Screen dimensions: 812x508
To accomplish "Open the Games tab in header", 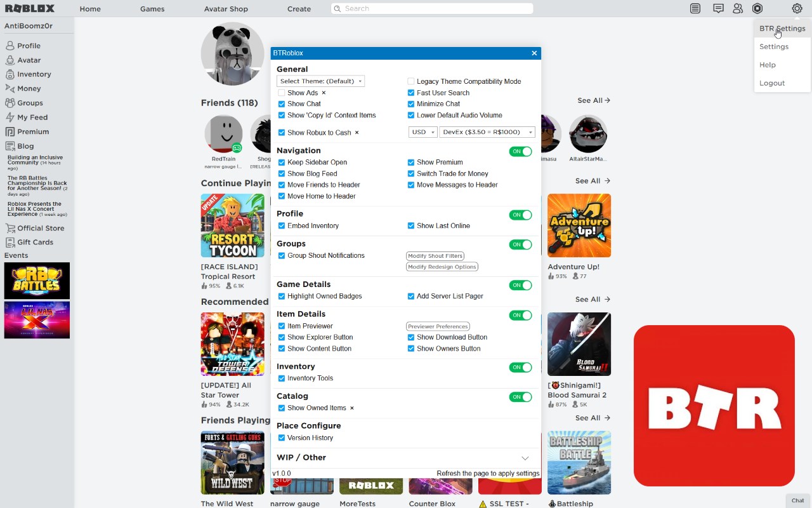I will point(152,9).
